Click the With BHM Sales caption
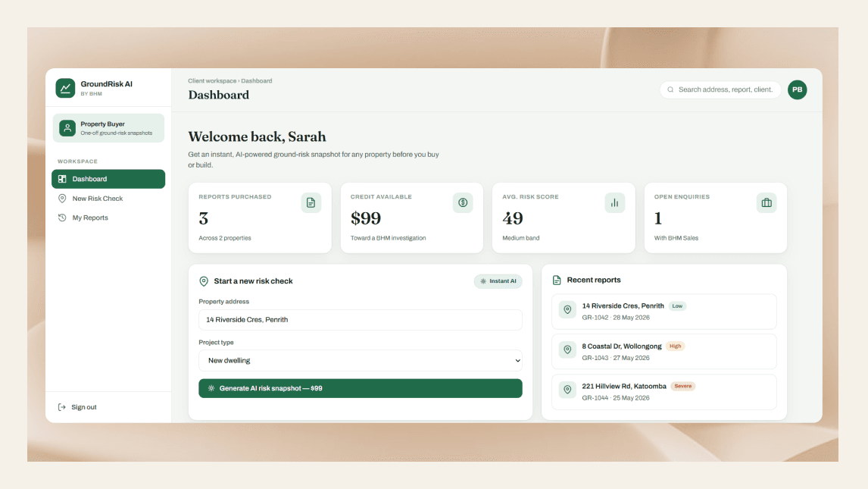Viewport: 868px width, 489px height. [x=676, y=238]
